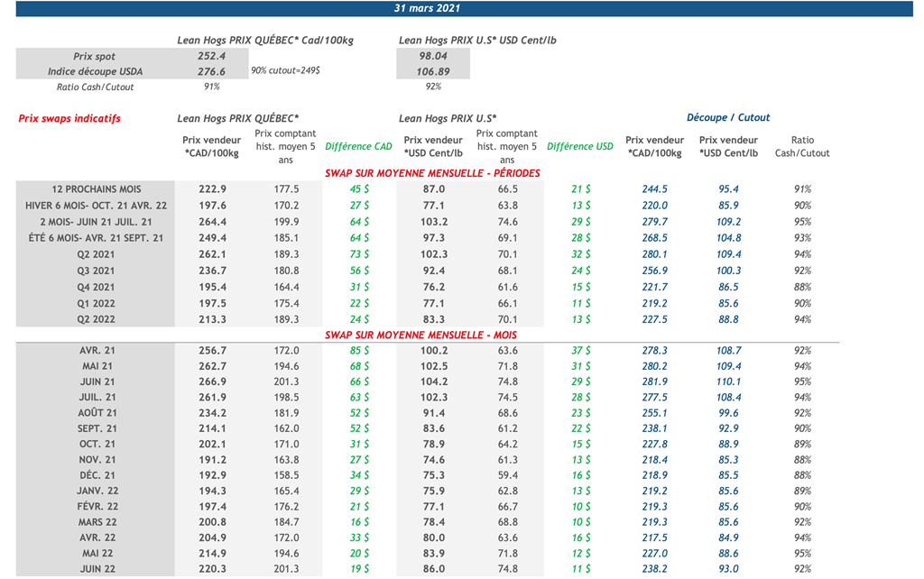Select the Indice découpe USDA label
The image size is (924, 579).
tap(95, 71)
